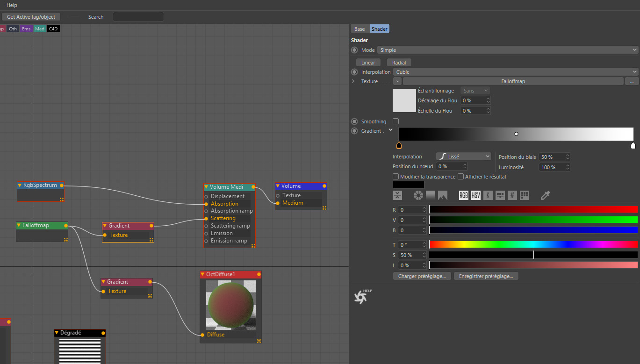The height and width of the screenshot is (364, 640).
Task: Click the black color preview swatch
Action: pos(408,185)
